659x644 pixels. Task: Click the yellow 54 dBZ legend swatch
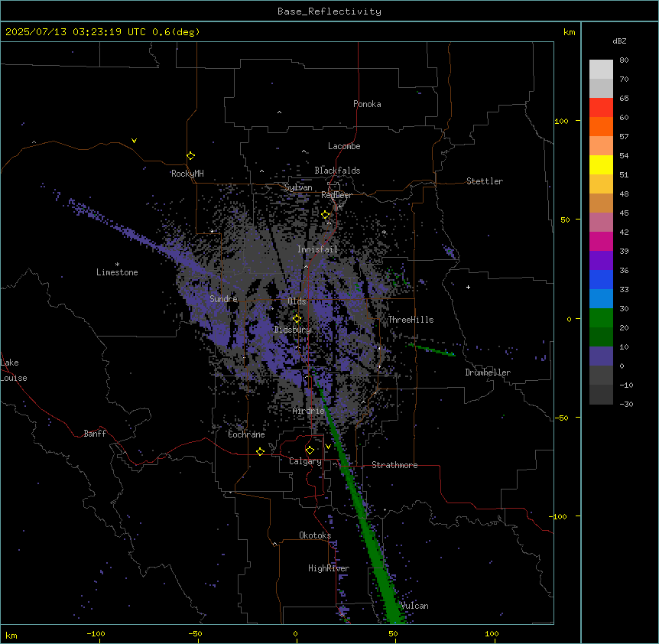click(x=601, y=164)
